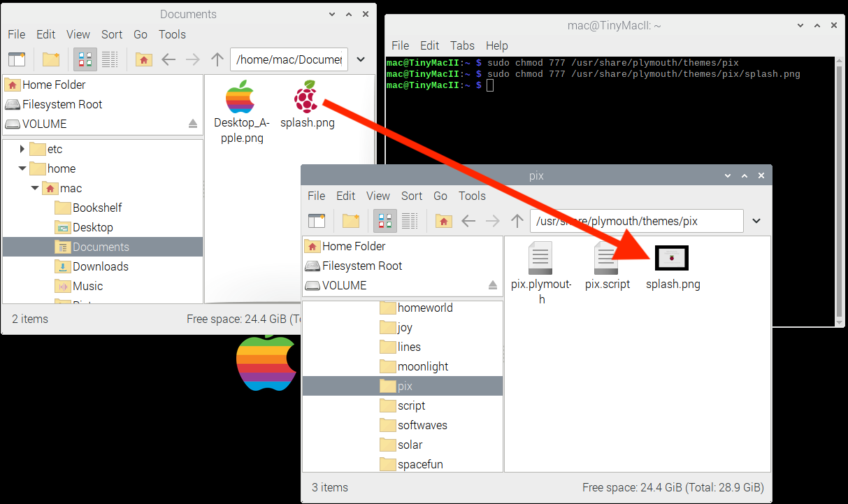Go to home folder in Documents toolbar
The image size is (848, 504).
[143, 59]
